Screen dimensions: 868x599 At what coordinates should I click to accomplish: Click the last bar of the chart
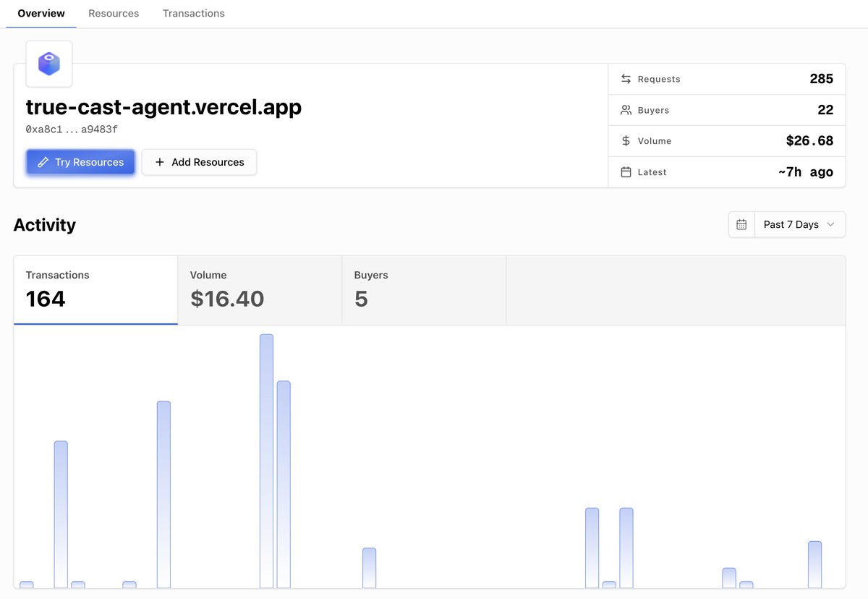click(815, 564)
